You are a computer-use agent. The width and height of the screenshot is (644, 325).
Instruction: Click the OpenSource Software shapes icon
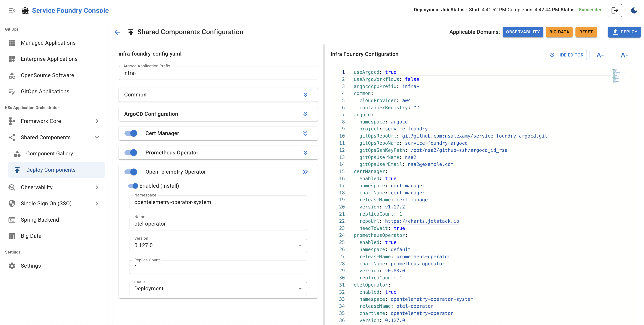tap(12, 75)
